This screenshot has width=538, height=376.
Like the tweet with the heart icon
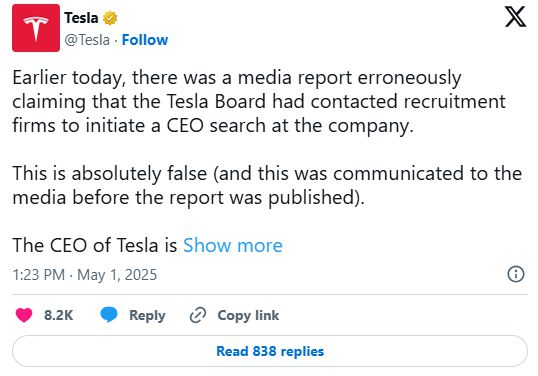click(x=24, y=315)
